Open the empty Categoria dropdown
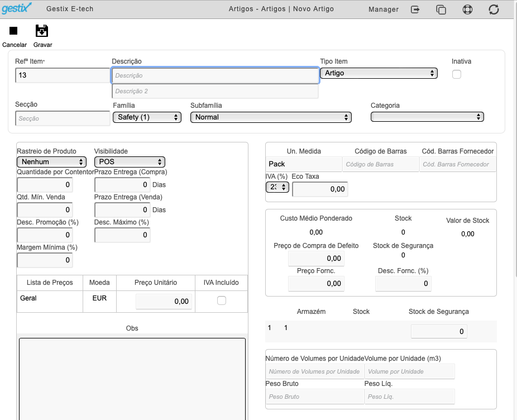Screen dimensions: 517x420 pos(427,117)
